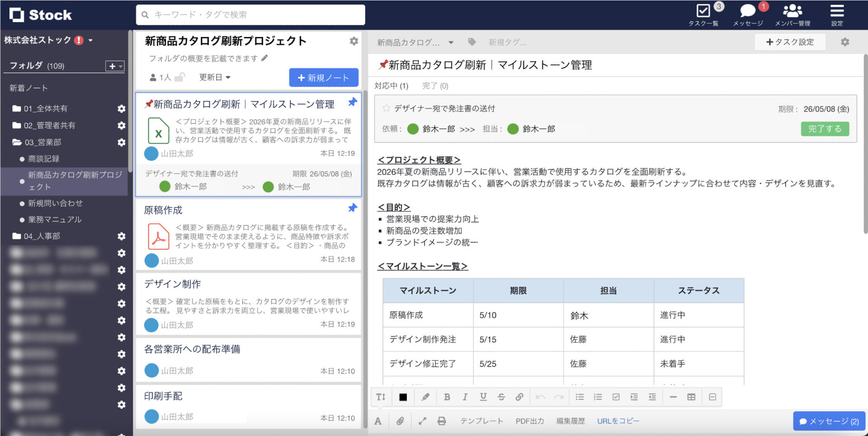Decrease indent in editor toolbar

[x=652, y=397]
